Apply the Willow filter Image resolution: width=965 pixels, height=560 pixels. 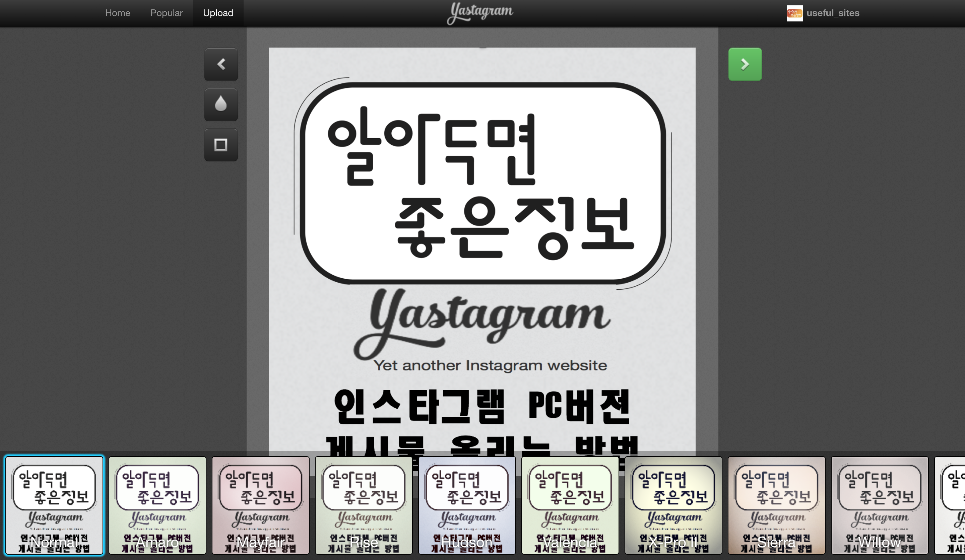879,505
